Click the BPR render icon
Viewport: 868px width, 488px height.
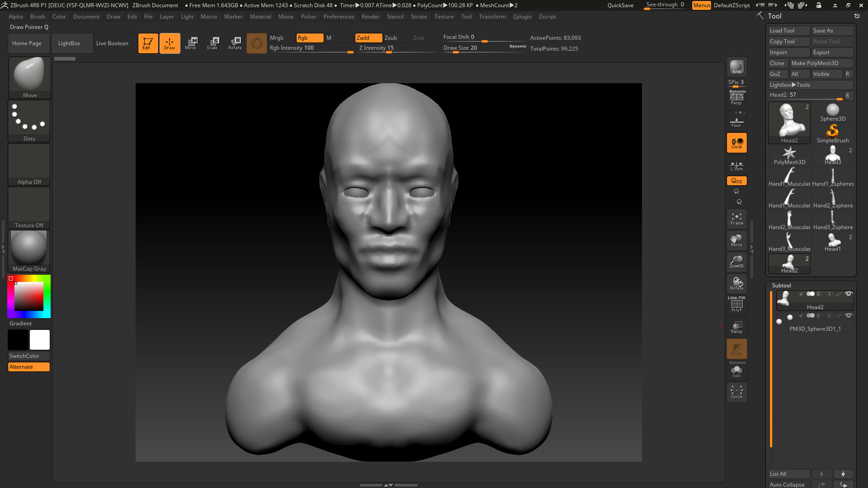coord(736,68)
